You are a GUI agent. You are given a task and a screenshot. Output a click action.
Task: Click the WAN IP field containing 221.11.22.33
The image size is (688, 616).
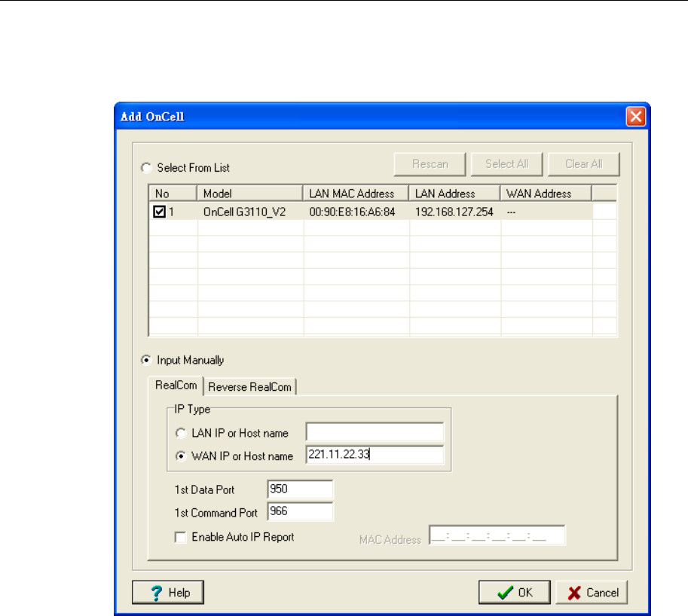[375, 455]
